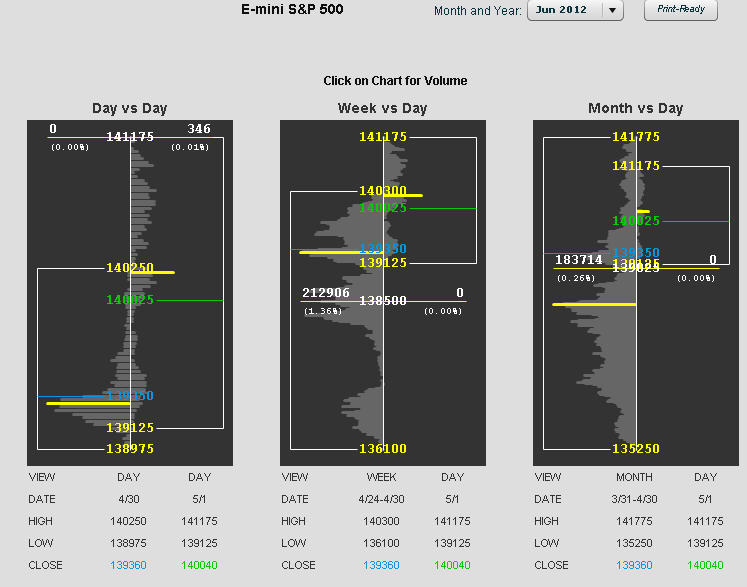747x587 pixels.
Task: Click the 141775 high value in Month table
Action: pyautogui.click(x=634, y=521)
